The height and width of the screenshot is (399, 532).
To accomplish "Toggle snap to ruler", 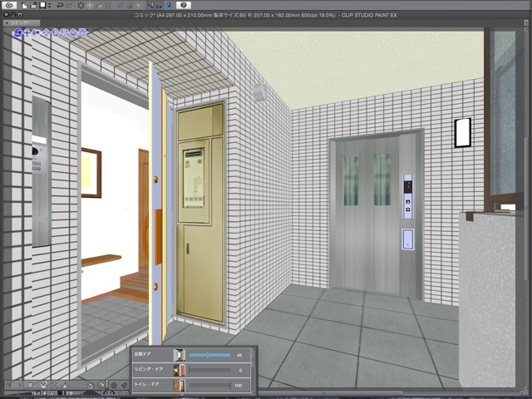I will click(150, 6).
